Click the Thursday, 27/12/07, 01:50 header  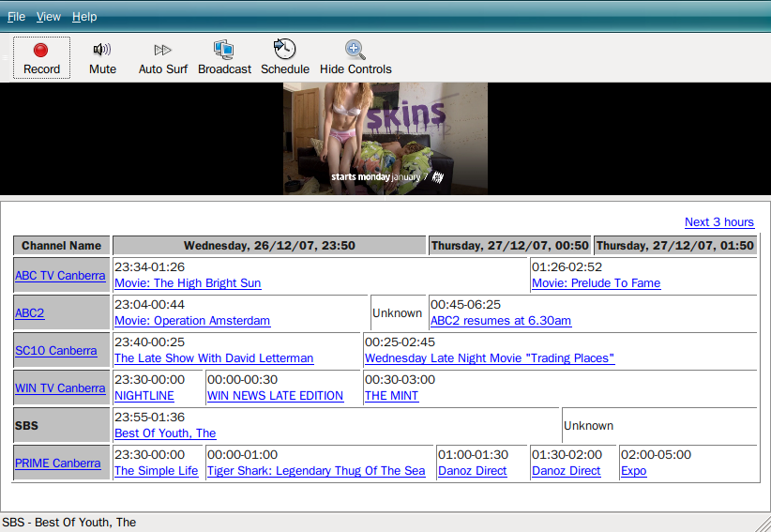(x=674, y=245)
